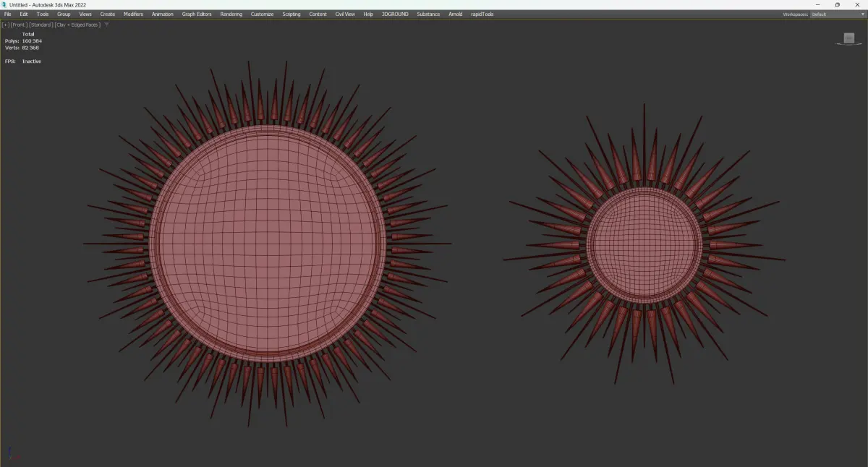Image resolution: width=868 pixels, height=467 pixels.
Task: Click the [+] viewport general label
Action: coord(6,25)
